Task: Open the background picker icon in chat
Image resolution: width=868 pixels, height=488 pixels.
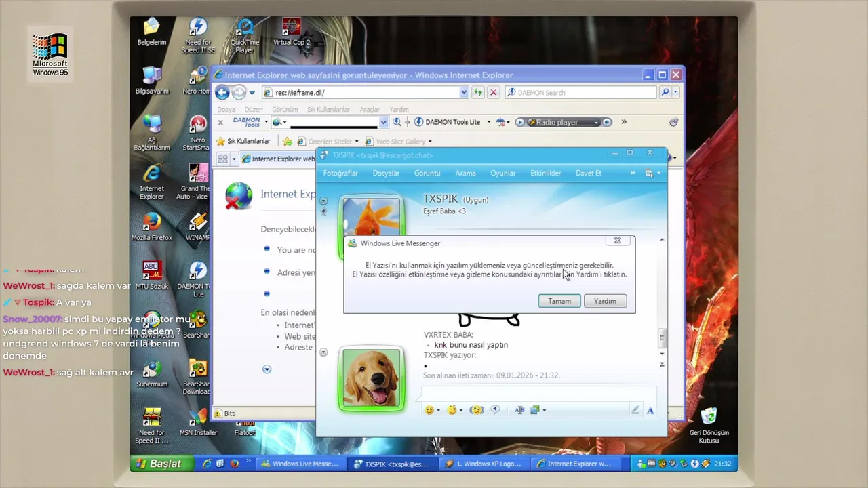Action: pyautogui.click(x=535, y=410)
